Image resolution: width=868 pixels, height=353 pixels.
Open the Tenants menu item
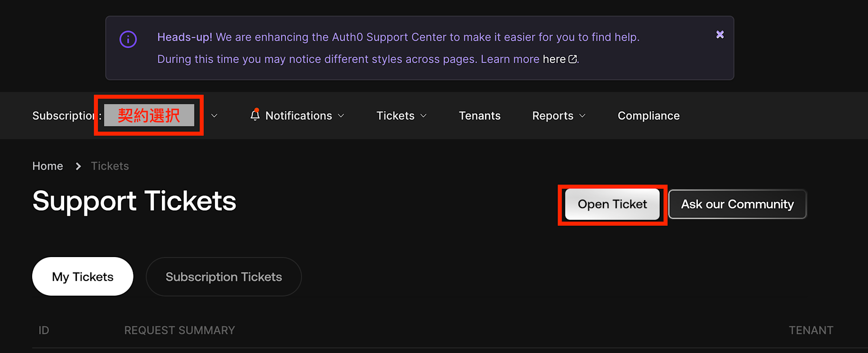480,116
